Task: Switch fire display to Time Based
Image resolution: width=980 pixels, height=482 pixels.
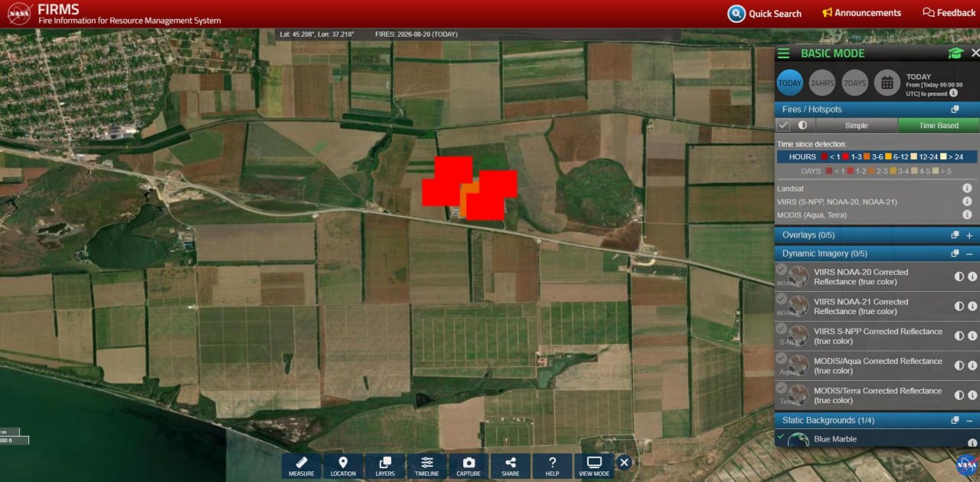Action: pos(939,125)
